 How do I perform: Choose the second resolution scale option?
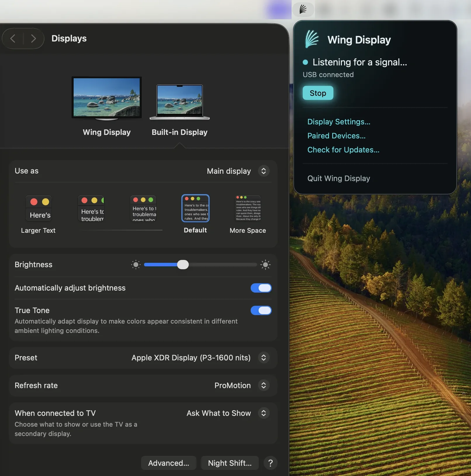pyautogui.click(x=91, y=209)
